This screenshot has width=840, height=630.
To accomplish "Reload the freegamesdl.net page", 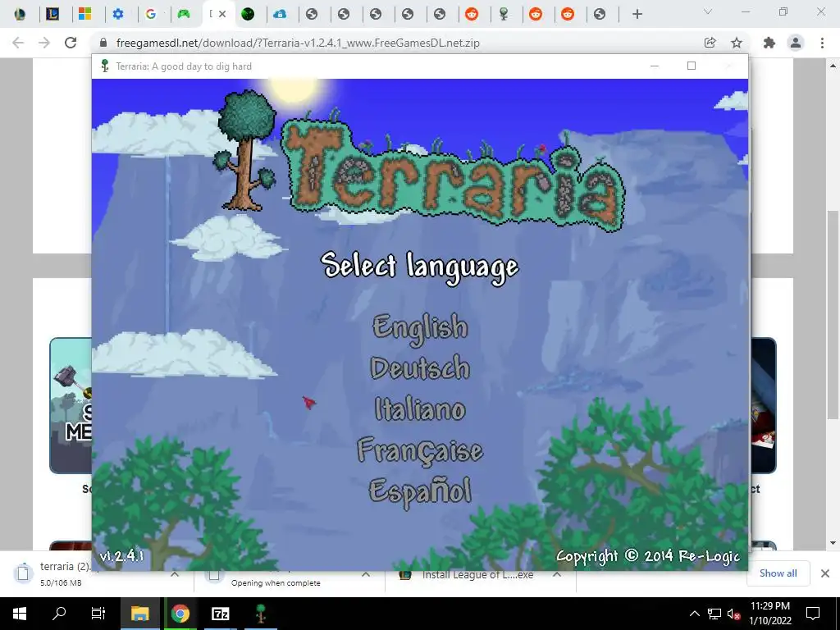I will coord(71,43).
